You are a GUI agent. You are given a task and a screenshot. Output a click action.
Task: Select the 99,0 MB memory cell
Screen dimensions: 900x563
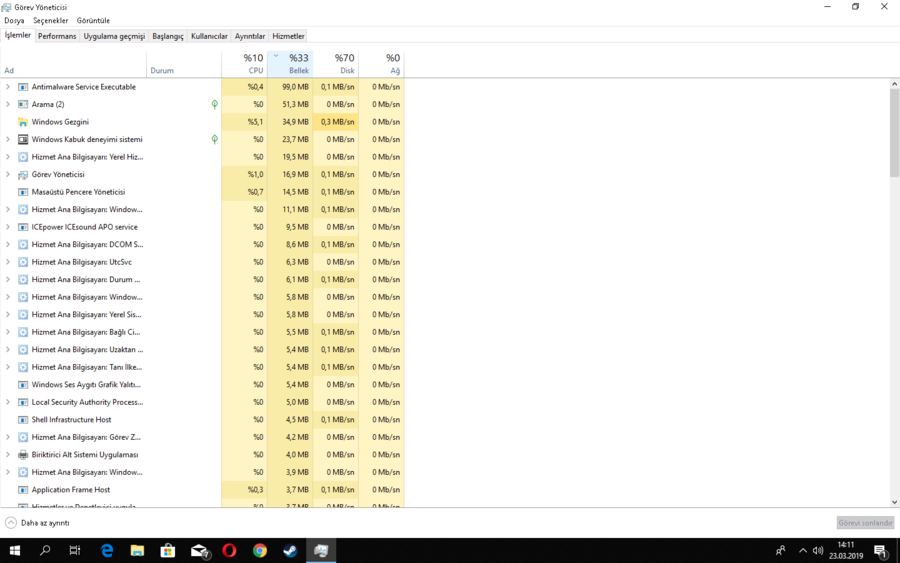tap(290, 87)
